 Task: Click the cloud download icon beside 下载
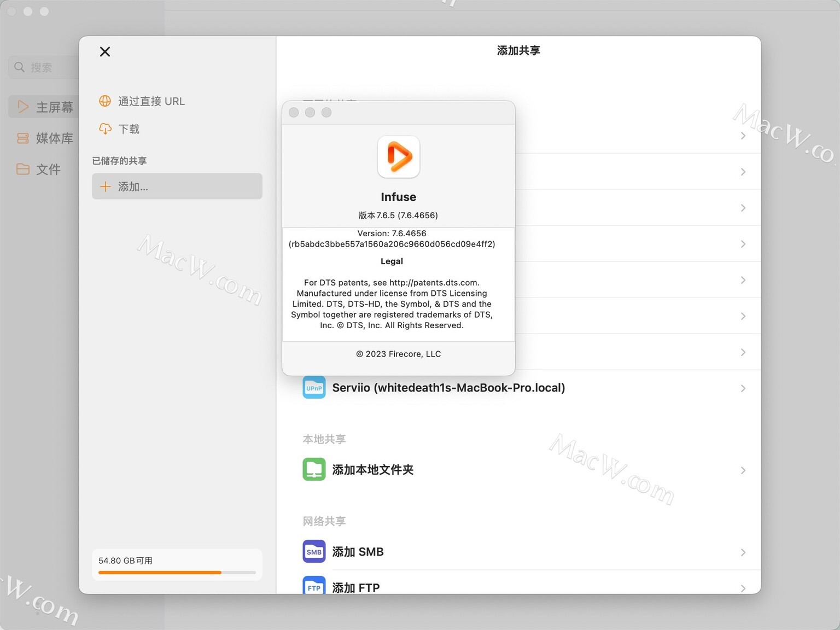click(x=105, y=129)
